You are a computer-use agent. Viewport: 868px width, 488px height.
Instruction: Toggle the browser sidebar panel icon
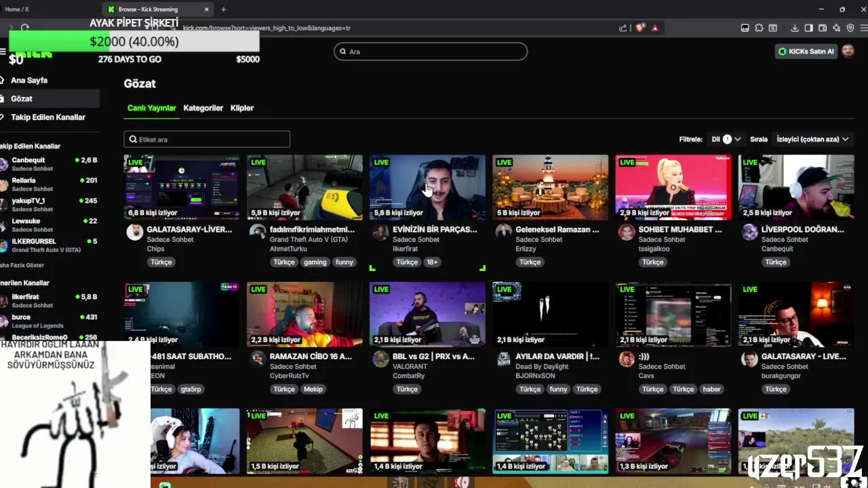coord(808,28)
